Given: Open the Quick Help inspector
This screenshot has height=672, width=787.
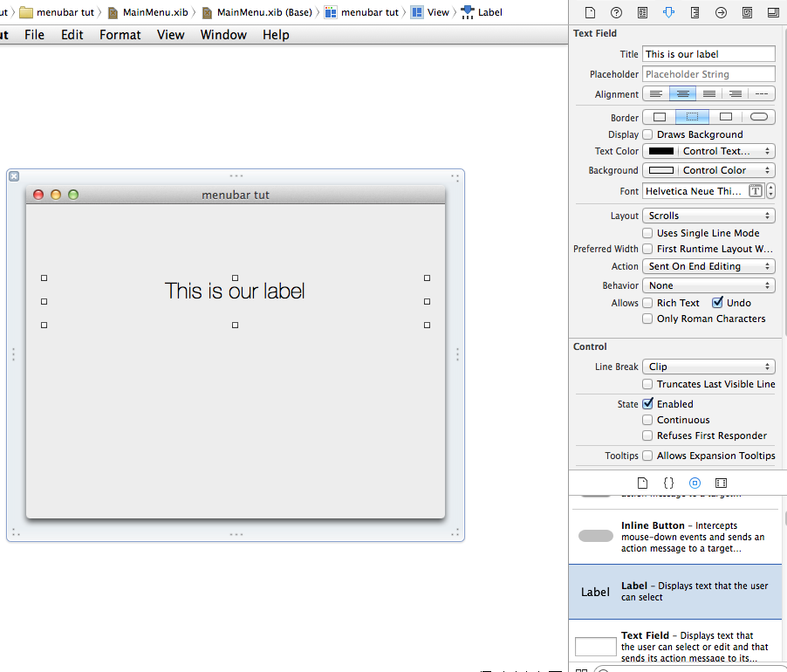Looking at the screenshot, I should [616, 13].
